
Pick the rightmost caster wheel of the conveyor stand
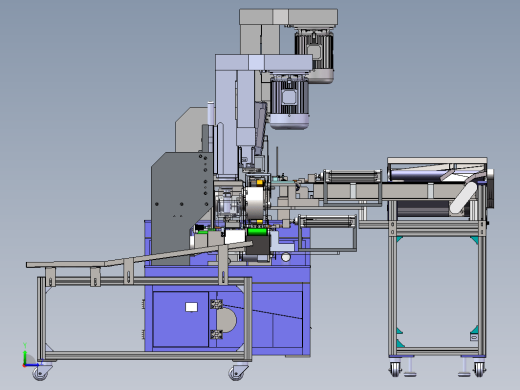click(479, 369)
